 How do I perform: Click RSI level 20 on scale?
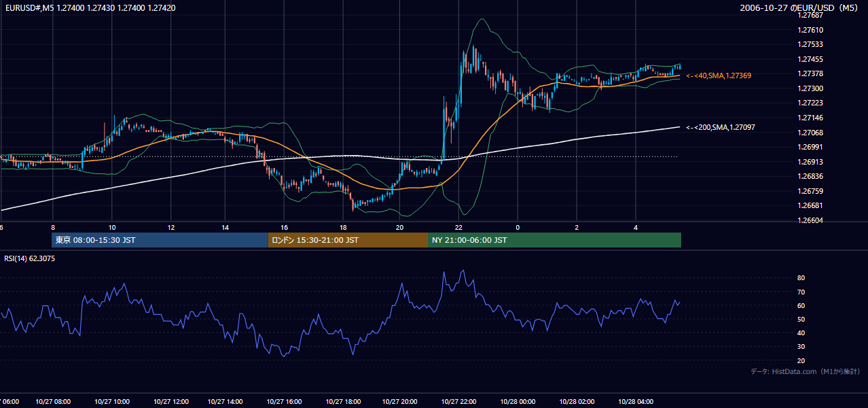pyautogui.click(x=801, y=360)
